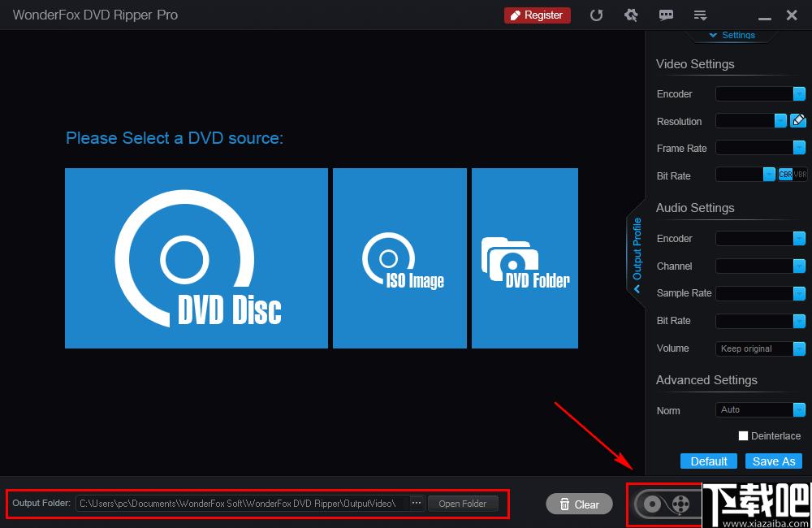
Task: Click the disc-to-video run icon
Action: tap(667, 504)
